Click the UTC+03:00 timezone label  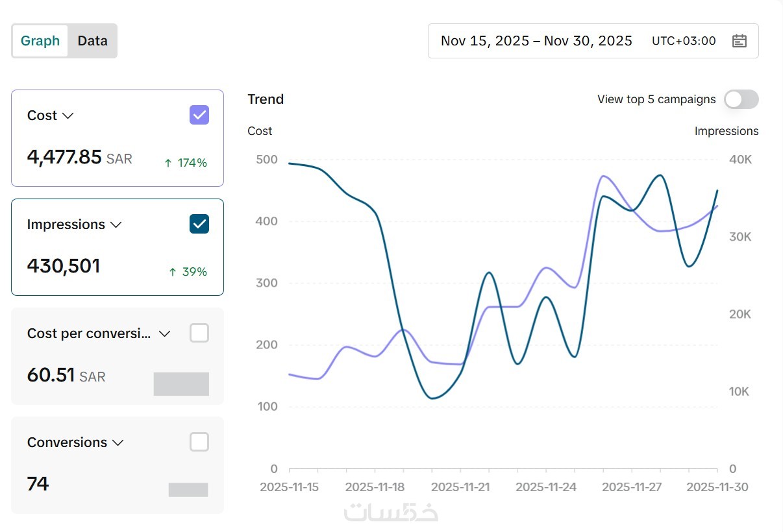point(684,41)
